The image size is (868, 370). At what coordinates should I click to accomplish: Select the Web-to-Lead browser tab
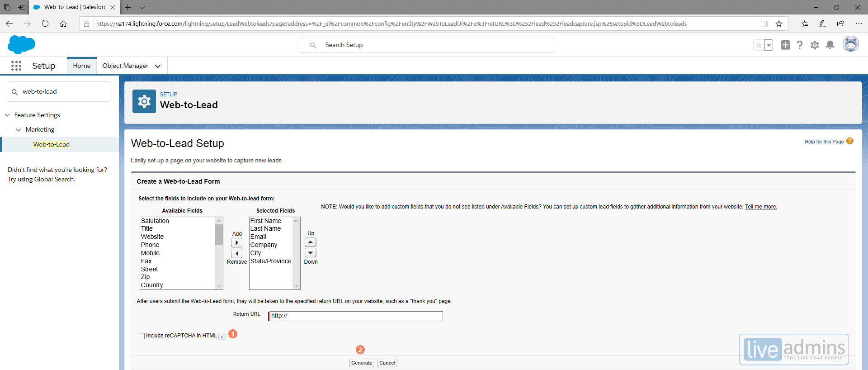coord(75,7)
